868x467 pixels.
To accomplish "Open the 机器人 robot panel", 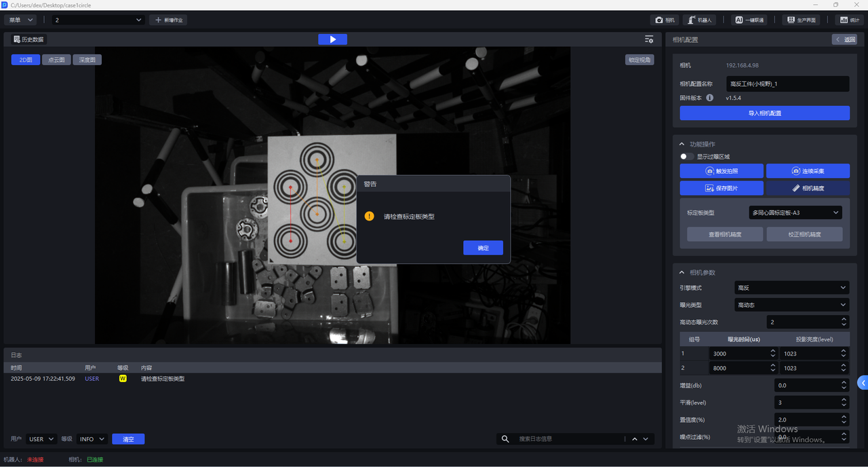I will click(x=699, y=20).
